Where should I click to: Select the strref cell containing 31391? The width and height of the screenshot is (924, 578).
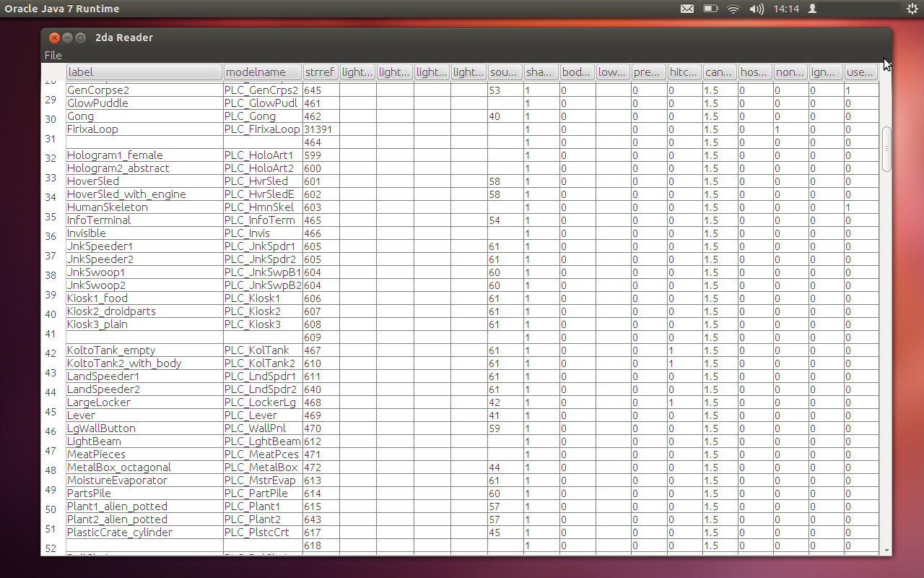click(321, 129)
